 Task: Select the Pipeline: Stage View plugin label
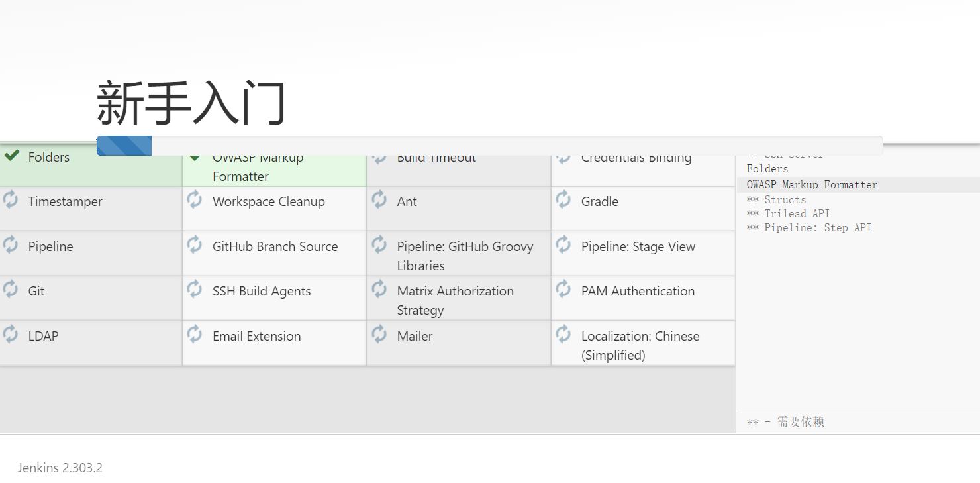638,246
